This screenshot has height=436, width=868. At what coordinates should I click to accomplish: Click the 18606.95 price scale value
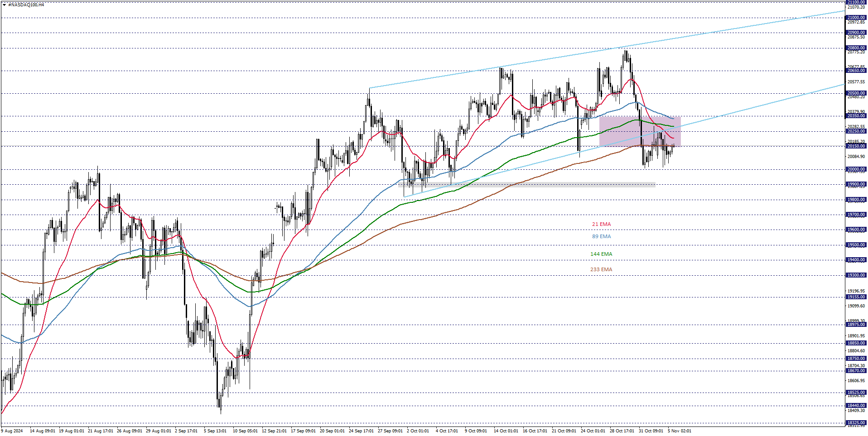click(856, 381)
